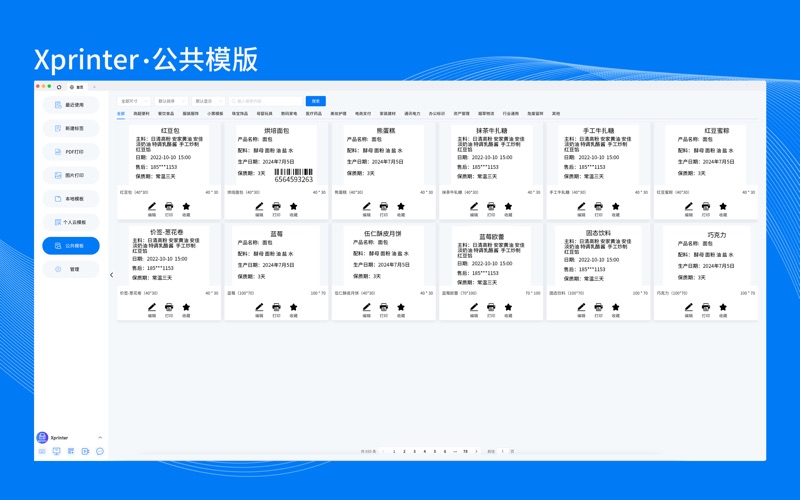Go to previous page with left chevron
This screenshot has width=800, height=500.
pos(383,452)
